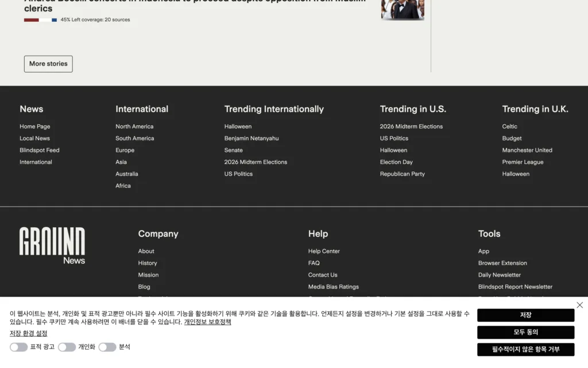The height and width of the screenshot is (368, 588).
Task: Open Contact Us link
Action: [323, 275]
